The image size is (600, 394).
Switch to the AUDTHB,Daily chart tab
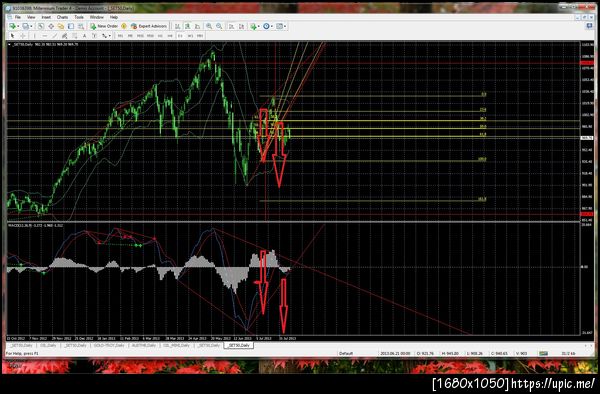pos(144,345)
